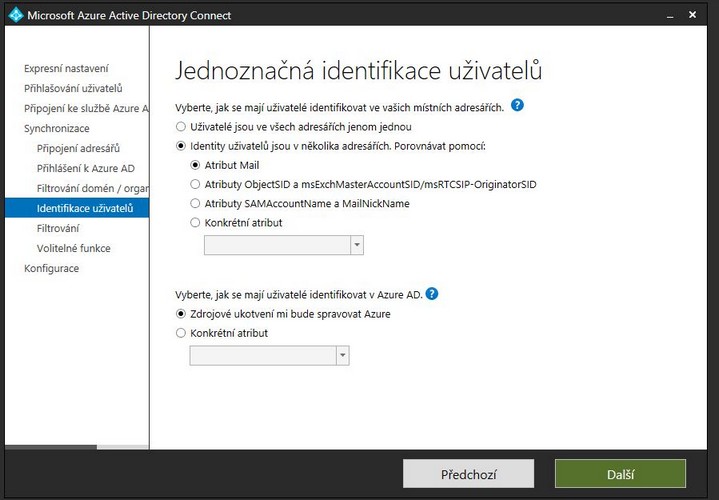Choose the Atribut Mail radio button
719x500 pixels.
coord(195,165)
